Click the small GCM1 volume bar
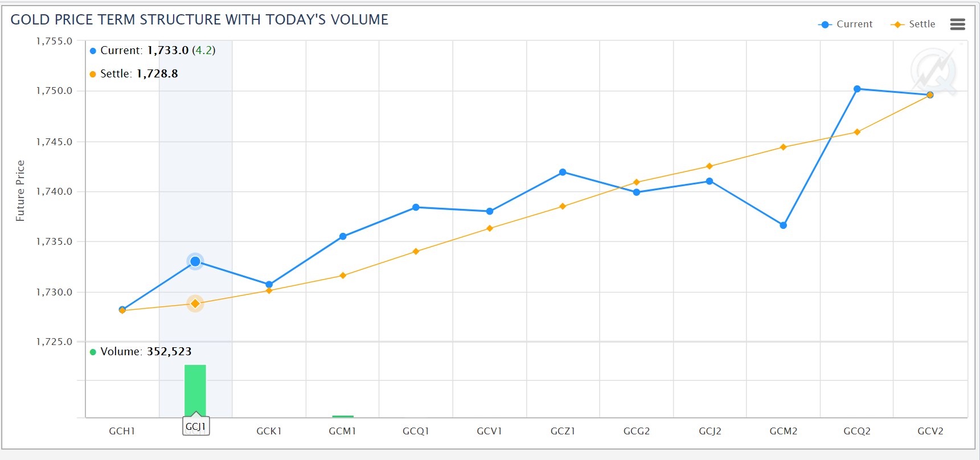The height and width of the screenshot is (460, 980). click(x=343, y=416)
